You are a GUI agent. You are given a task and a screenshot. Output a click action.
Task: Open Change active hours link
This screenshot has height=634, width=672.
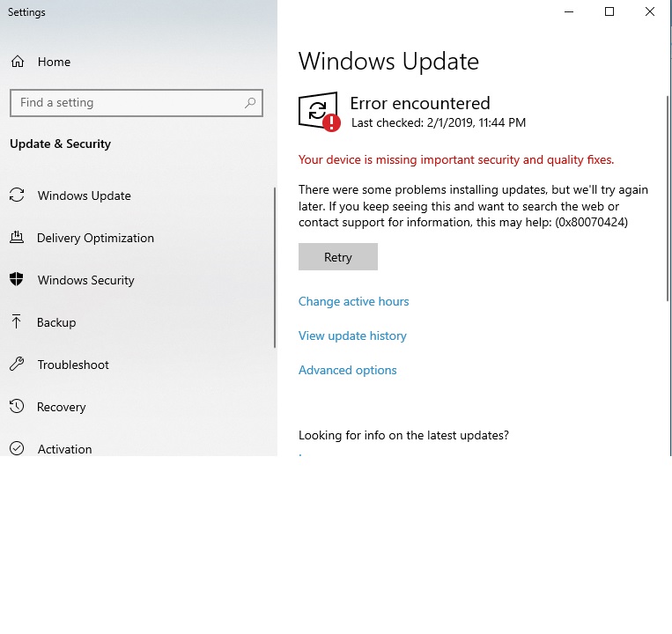tap(353, 301)
